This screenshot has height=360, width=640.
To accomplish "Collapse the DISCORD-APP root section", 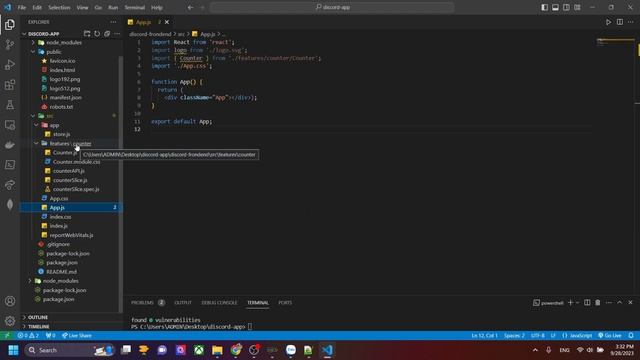I will (24, 33).
